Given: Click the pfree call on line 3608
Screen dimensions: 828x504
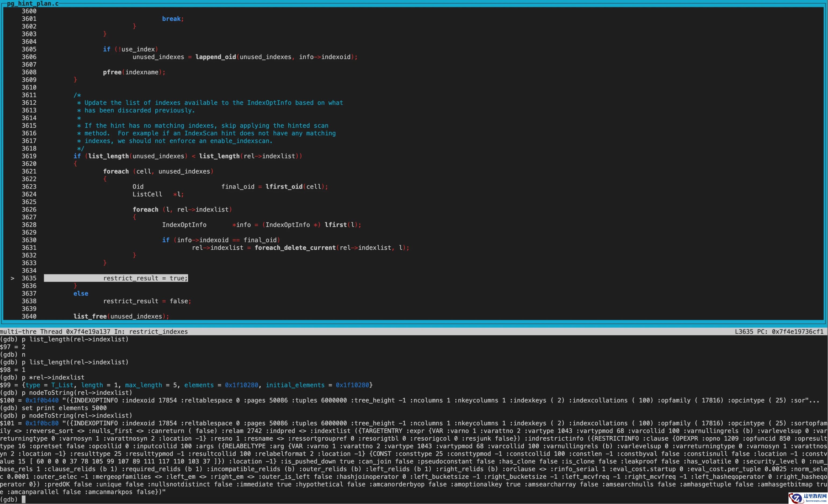Looking at the screenshot, I should tap(112, 72).
